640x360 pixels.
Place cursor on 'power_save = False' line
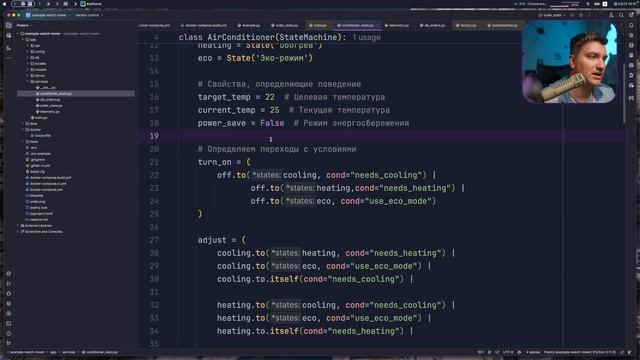coord(241,123)
